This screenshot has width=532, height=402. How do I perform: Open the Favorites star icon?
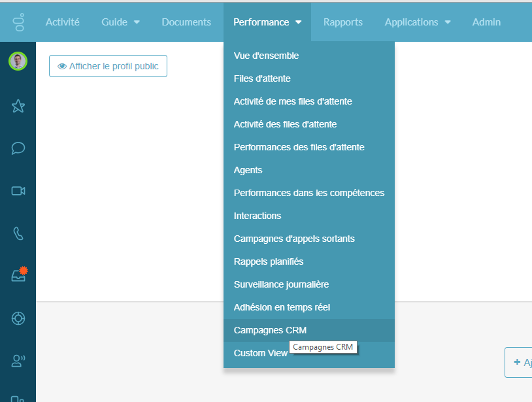pyautogui.click(x=18, y=106)
